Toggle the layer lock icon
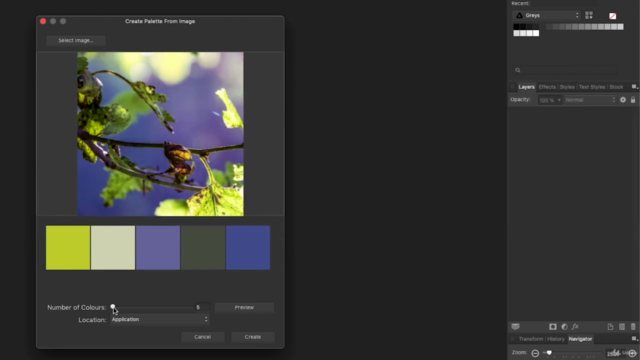The width and height of the screenshot is (640, 360). pos(633,100)
